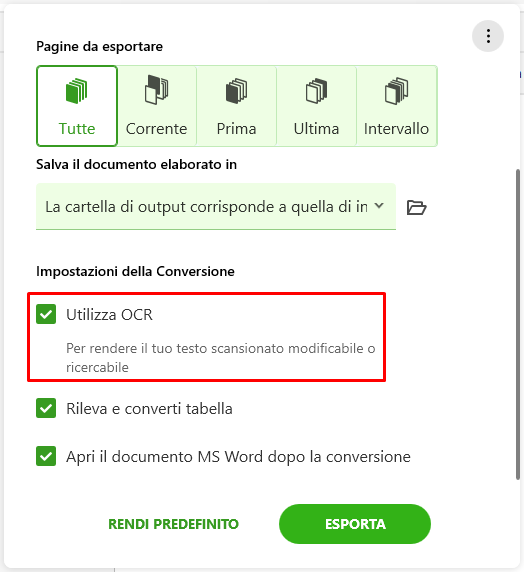The image size is (524, 572).
Task: Click the Prima first page icon
Action: pos(236,90)
